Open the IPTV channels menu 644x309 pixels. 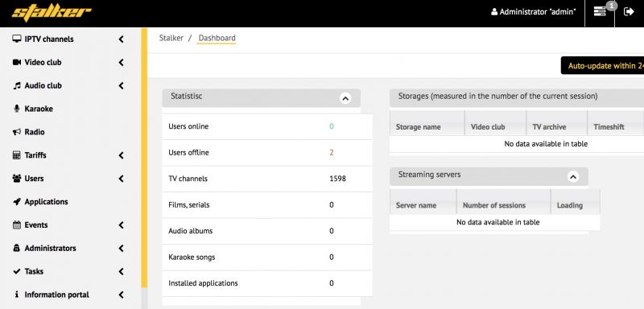(x=49, y=39)
